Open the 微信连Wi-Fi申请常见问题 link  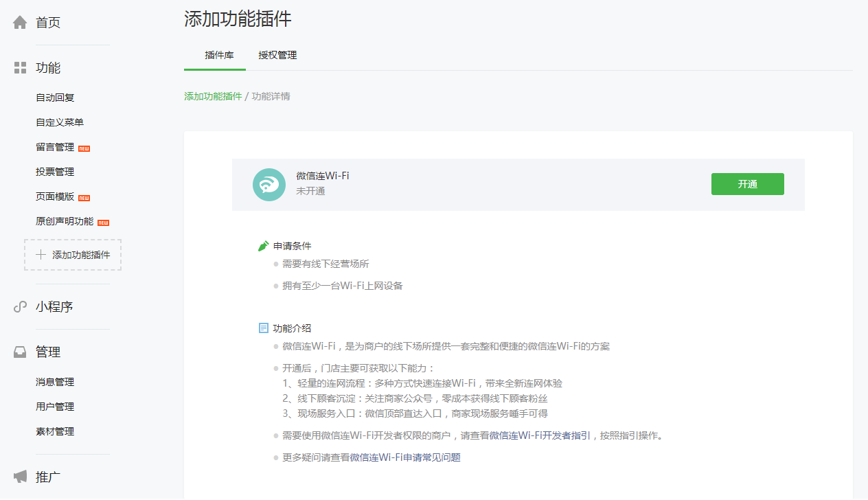point(405,457)
